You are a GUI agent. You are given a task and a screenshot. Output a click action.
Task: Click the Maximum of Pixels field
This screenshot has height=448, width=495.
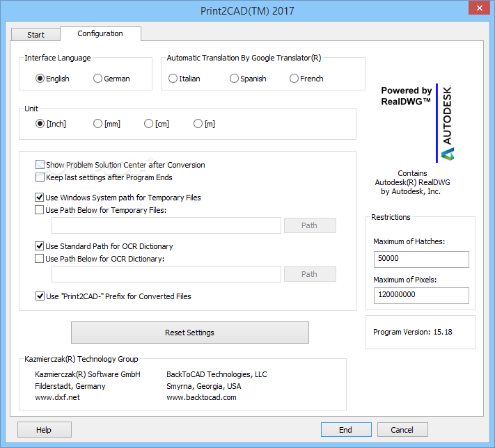tap(421, 295)
